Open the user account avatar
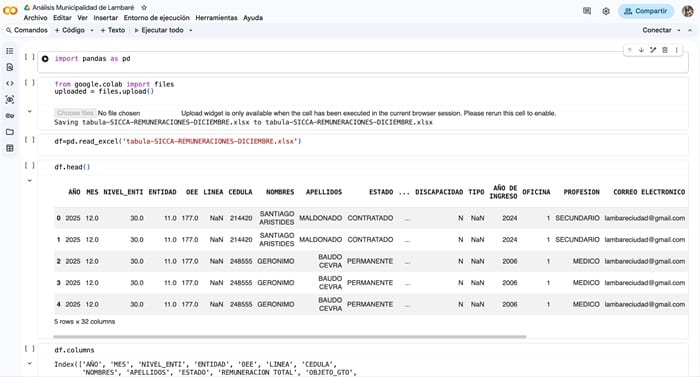 tap(688, 11)
